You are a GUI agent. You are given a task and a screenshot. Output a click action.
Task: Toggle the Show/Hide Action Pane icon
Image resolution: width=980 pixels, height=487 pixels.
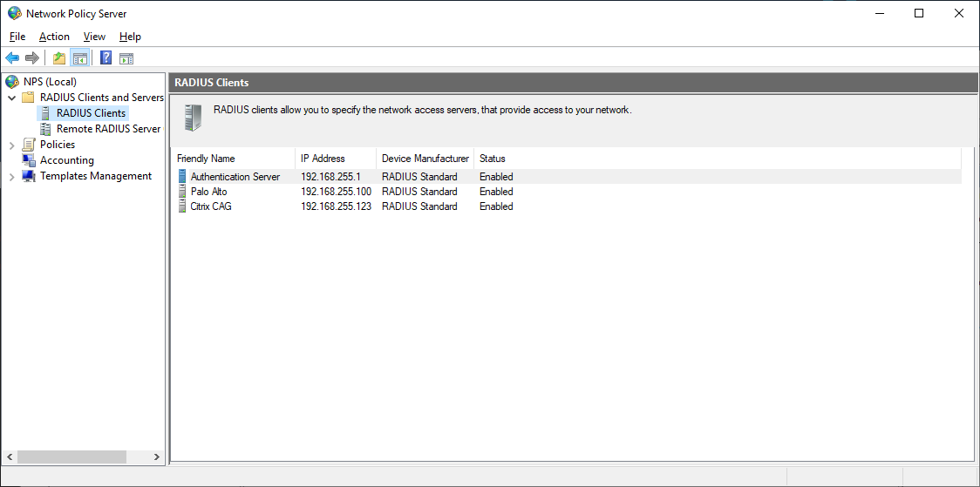point(126,58)
